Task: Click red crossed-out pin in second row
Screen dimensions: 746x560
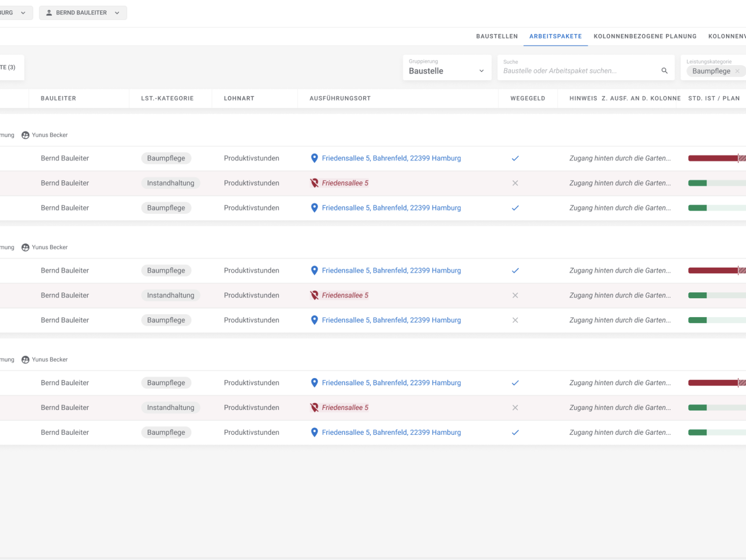Action: [314, 183]
